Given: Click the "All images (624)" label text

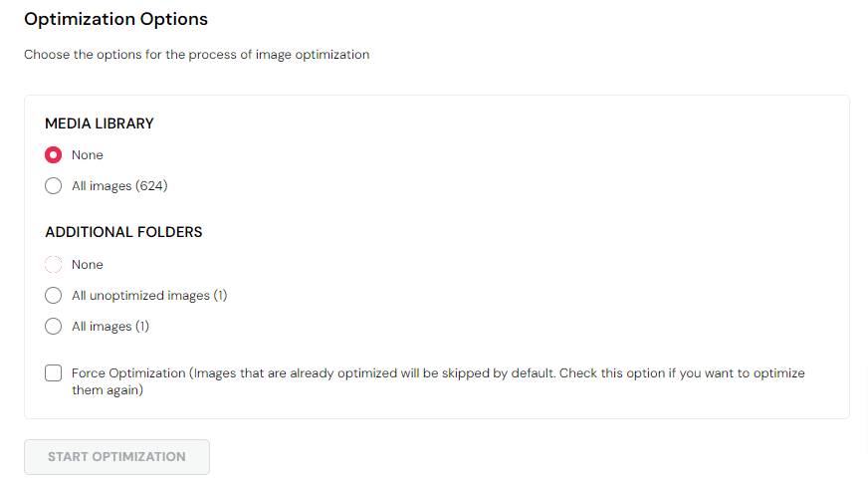Looking at the screenshot, I should (110, 186).
